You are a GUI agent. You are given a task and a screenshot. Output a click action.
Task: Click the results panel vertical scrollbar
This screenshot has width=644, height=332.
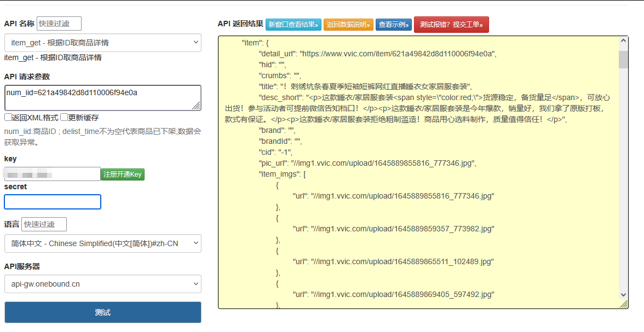point(623,164)
